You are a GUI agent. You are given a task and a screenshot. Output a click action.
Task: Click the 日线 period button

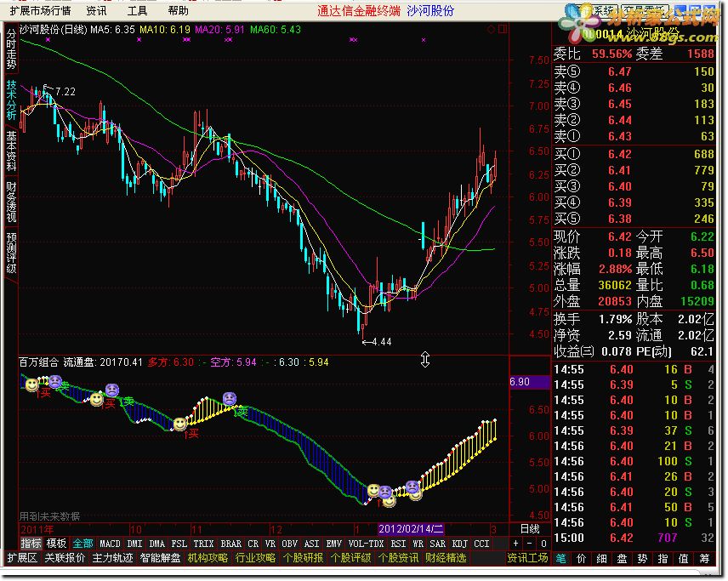tap(529, 529)
